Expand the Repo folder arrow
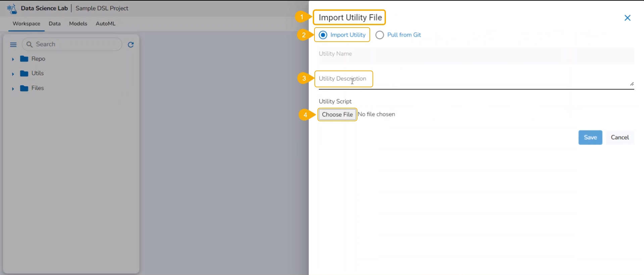The height and width of the screenshot is (275, 644). (13, 59)
